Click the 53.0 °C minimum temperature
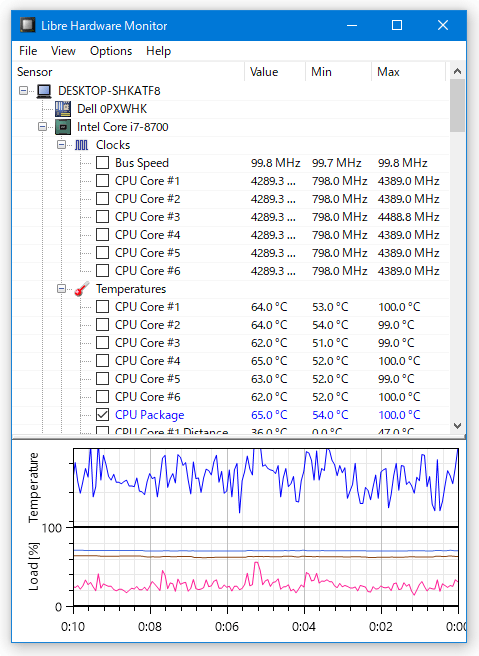479x656 pixels. pyautogui.click(x=330, y=307)
